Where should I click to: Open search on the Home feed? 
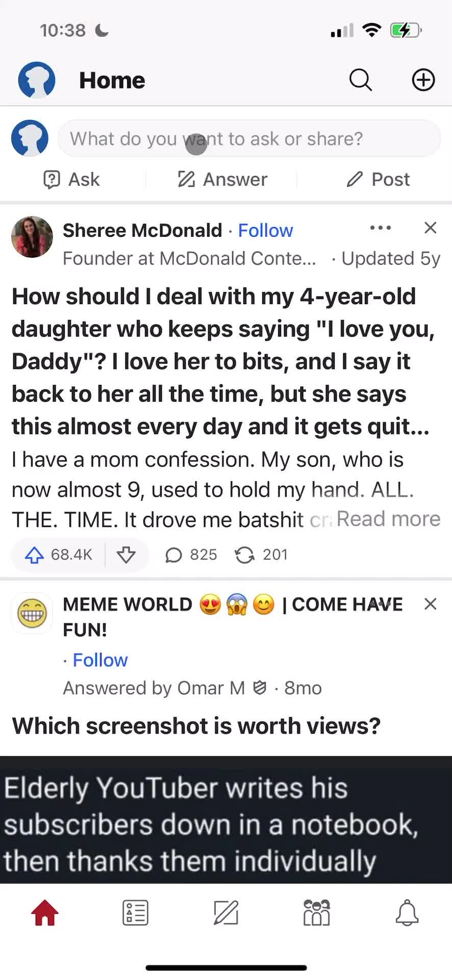[360, 80]
